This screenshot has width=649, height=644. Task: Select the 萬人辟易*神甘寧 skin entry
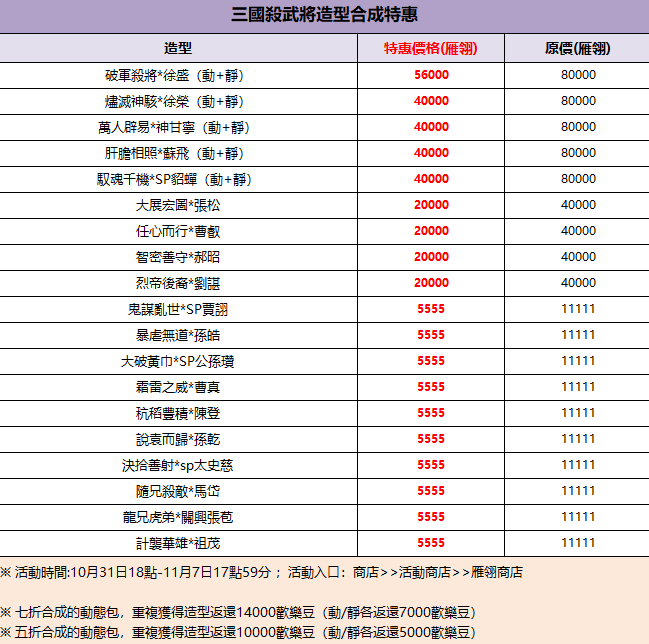(178, 127)
